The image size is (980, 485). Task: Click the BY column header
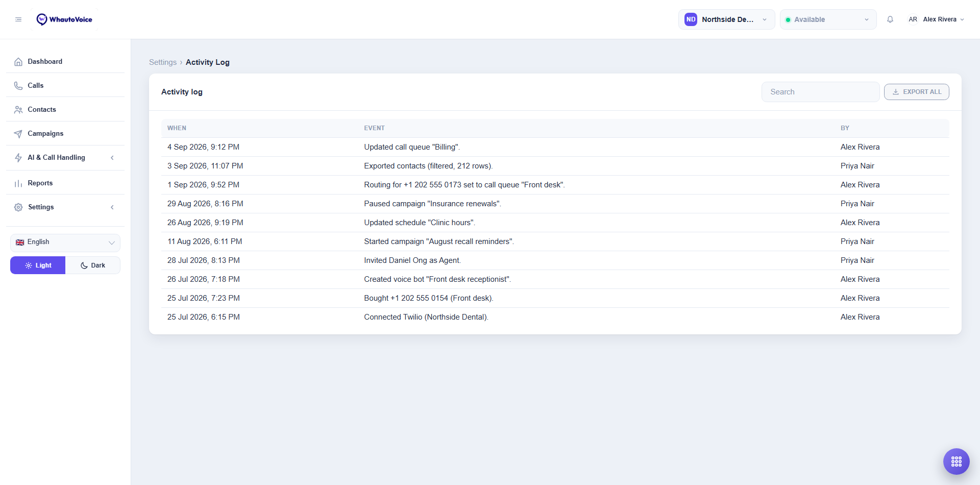pyautogui.click(x=845, y=128)
